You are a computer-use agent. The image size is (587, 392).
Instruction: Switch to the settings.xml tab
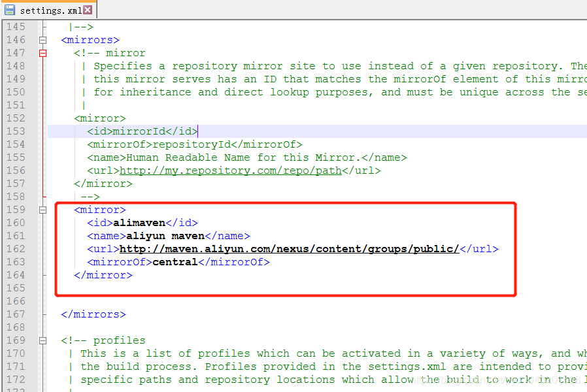click(x=50, y=10)
